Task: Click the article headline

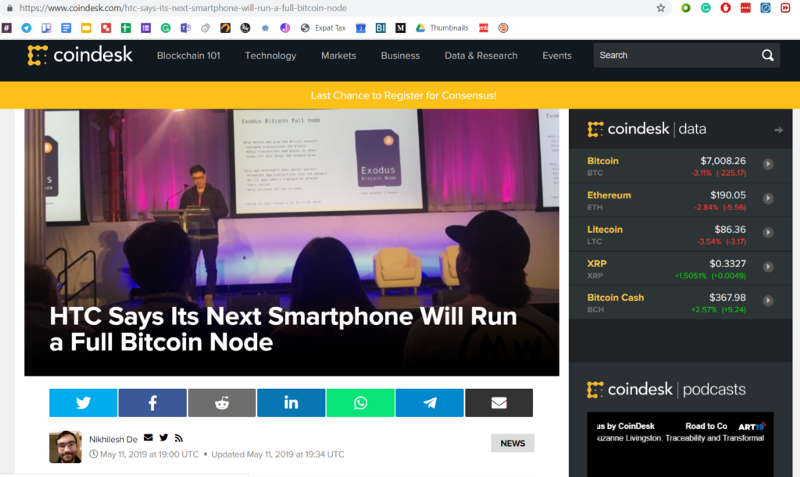Action: pos(283,329)
